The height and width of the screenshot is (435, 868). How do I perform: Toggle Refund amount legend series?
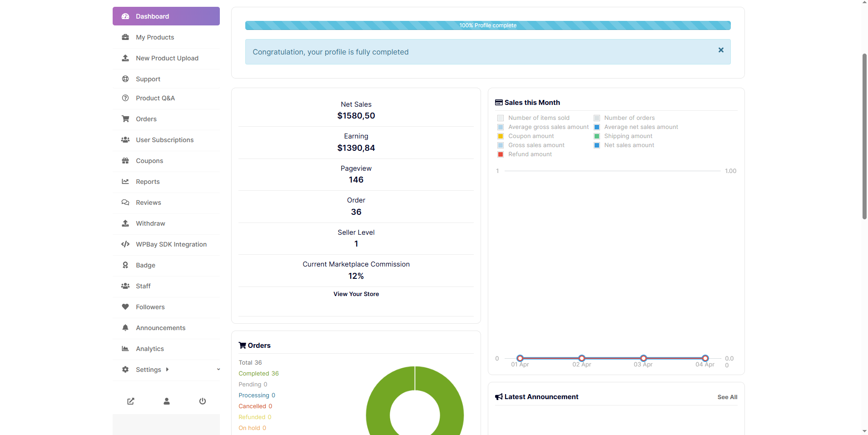[525, 154]
